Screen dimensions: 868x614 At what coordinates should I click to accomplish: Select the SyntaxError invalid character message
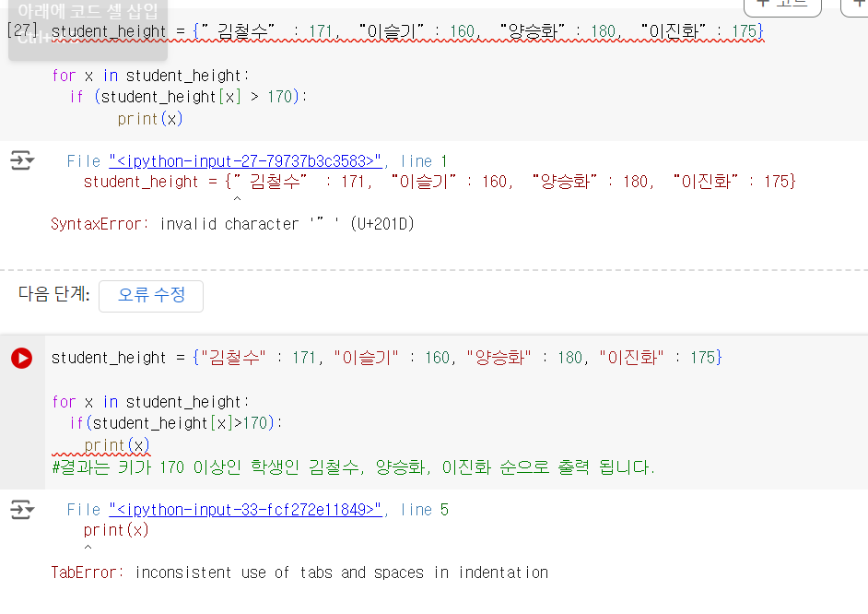232,224
